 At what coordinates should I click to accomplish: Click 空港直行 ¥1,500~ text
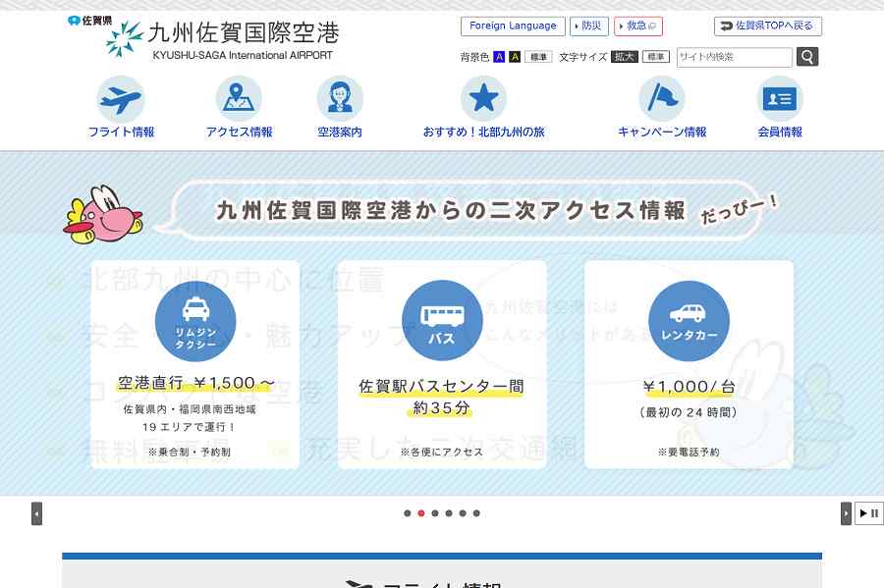(195, 383)
